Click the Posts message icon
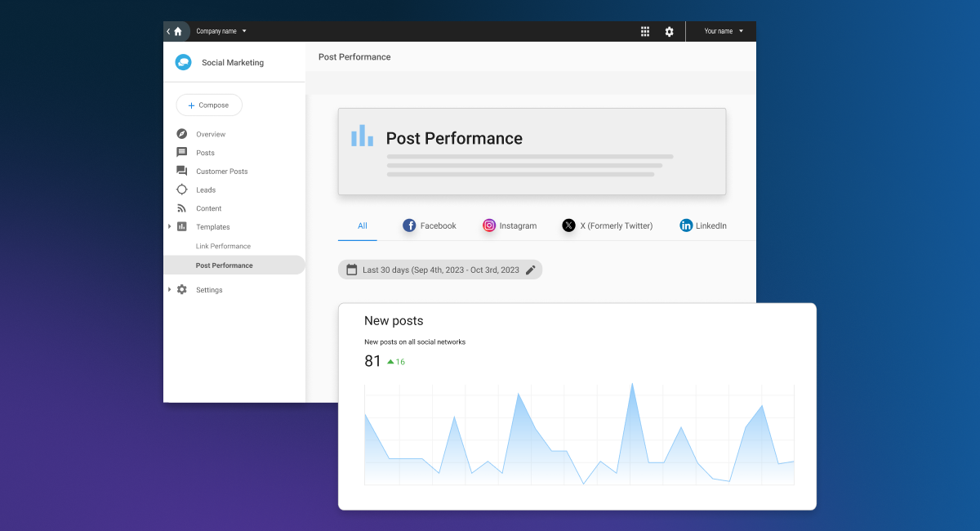This screenshot has height=531, width=980. coord(182,153)
